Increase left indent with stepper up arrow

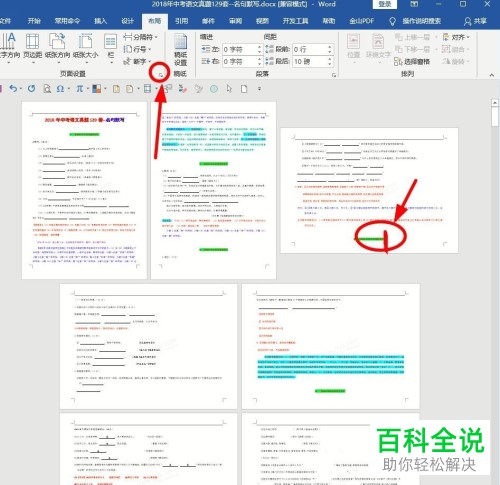pos(259,47)
